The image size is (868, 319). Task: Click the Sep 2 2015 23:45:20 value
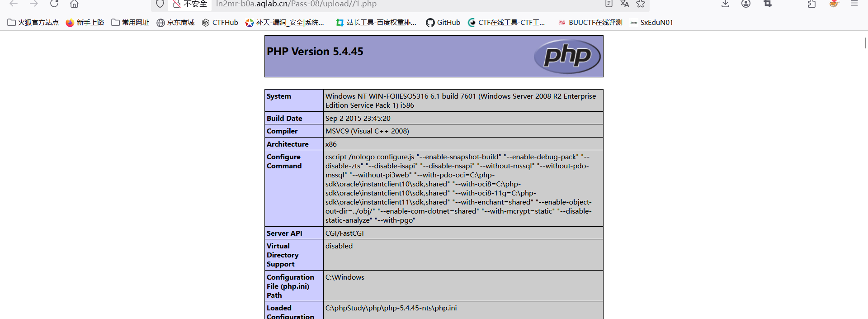point(358,119)
